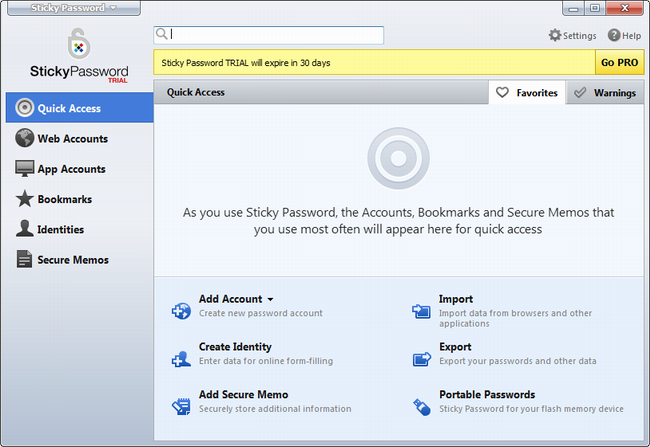Click 'Securely store additional information' description

click(x=275, y=408)
